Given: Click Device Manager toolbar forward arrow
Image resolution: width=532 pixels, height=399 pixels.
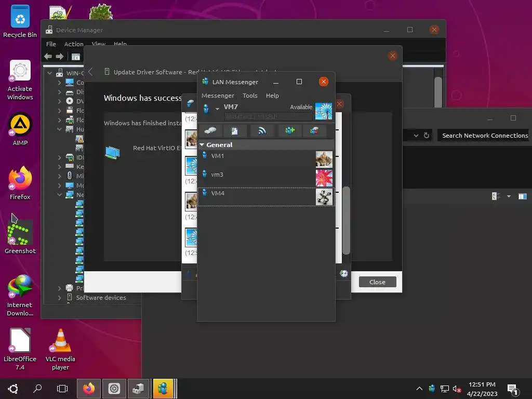Looking at the screenshot, I should point(60,56).
